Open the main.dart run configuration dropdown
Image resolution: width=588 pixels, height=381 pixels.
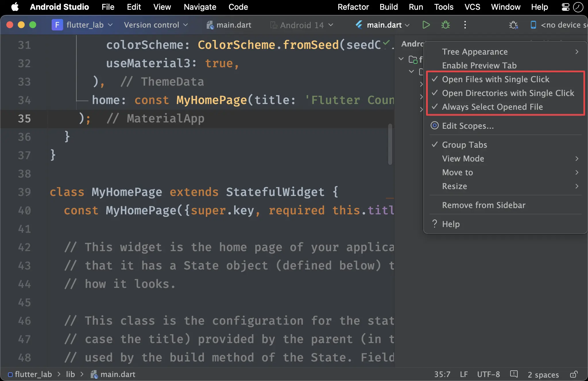(x=382, y=25)
